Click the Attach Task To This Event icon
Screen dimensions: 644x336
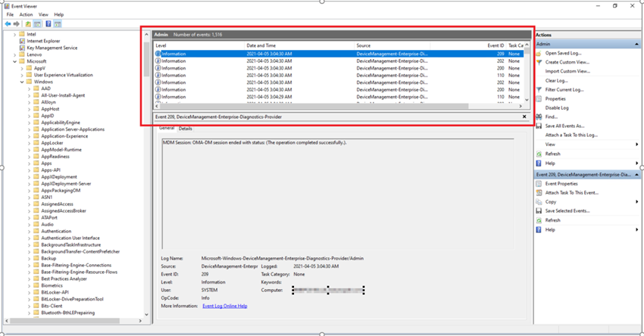point(539,193)
